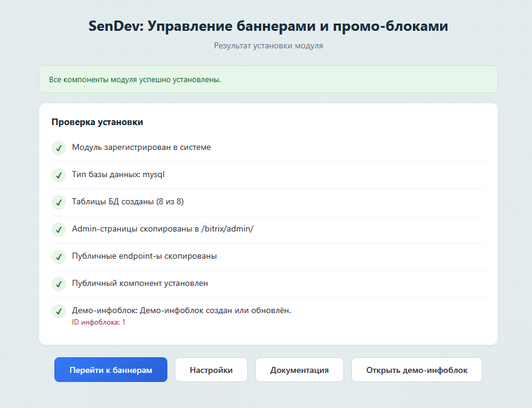Screen dimensions: 532x408
Task: Click checkmark icon beside "Admin-страницы скопированы"
Action: pyautogui.click(x=59, y=230)
